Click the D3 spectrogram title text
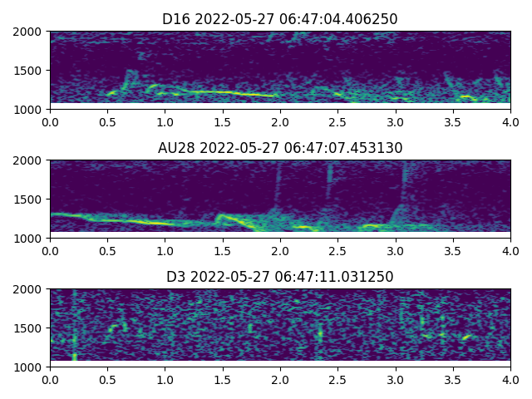The image size is (532, 399). coord(280,277)
